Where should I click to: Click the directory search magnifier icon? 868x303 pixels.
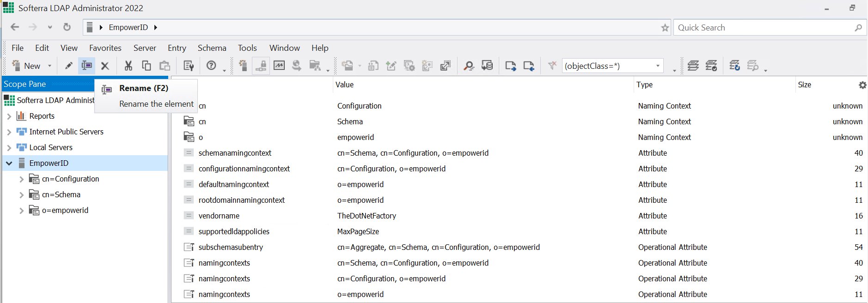point(469,66)
